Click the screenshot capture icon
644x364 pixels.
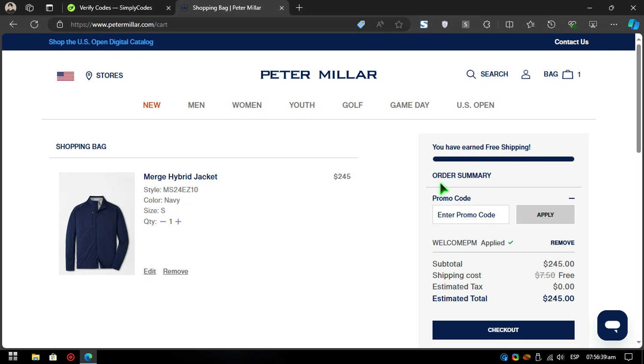(x=593, y=24)
